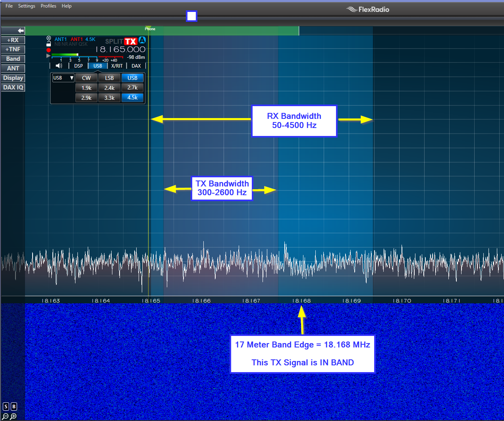The width and height of the screenshot is (504, 421).
Task: Click the red record dot icon
Action: tap(49, 50)
